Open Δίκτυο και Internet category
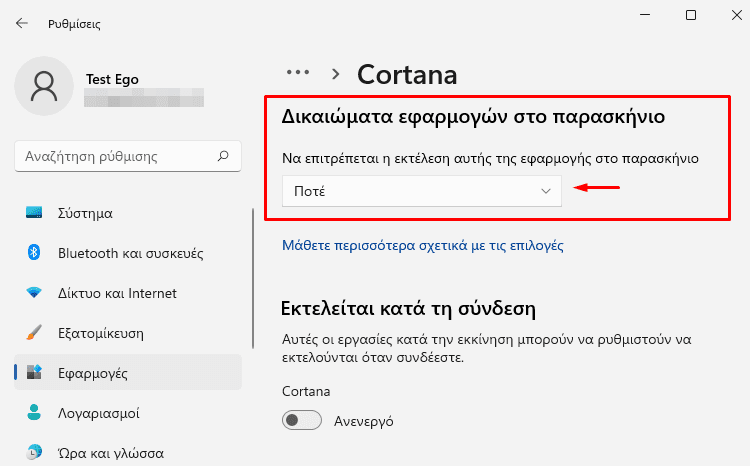Image resolution: width=750 pixels, height=466 pixels. [x=128, y=293]
